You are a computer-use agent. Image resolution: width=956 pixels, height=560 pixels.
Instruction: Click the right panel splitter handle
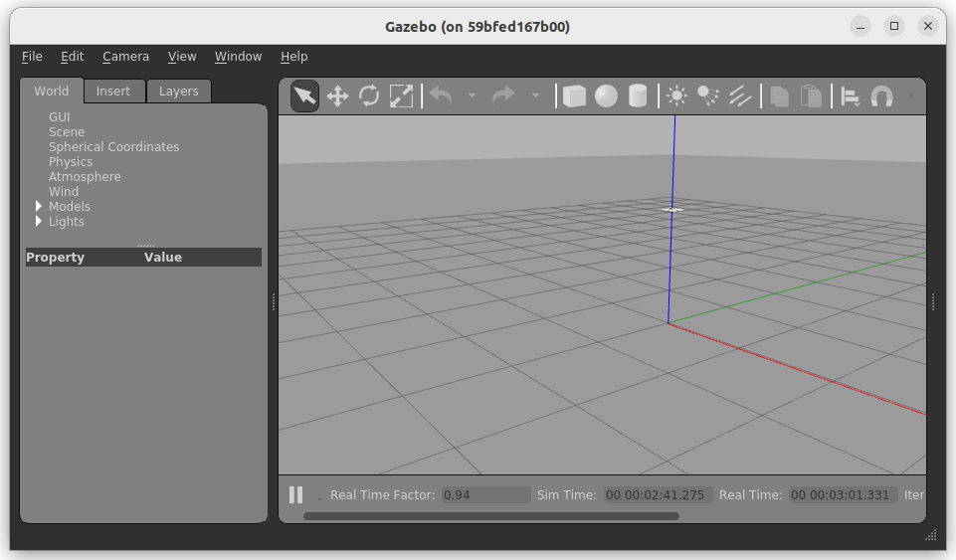point(933,301)
